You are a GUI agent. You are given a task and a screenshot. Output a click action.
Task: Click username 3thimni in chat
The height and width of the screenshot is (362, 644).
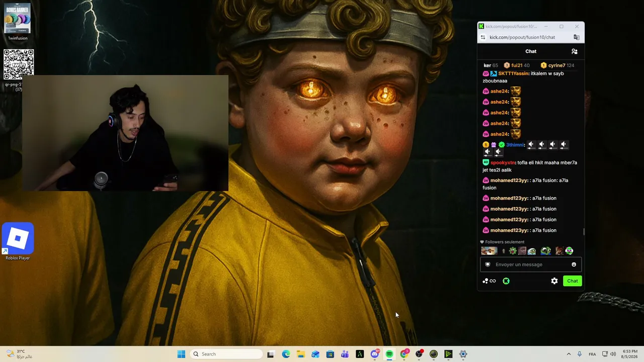pyautogui.click(x=515, y=145)
